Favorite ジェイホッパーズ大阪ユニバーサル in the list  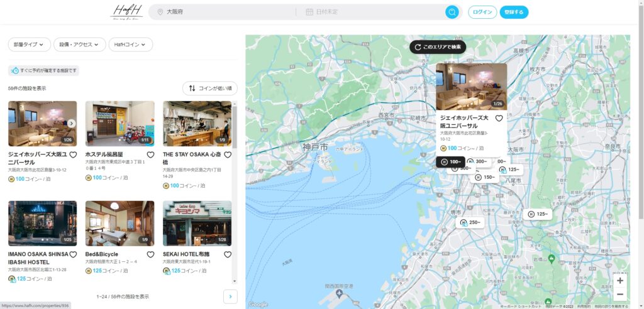73,154
